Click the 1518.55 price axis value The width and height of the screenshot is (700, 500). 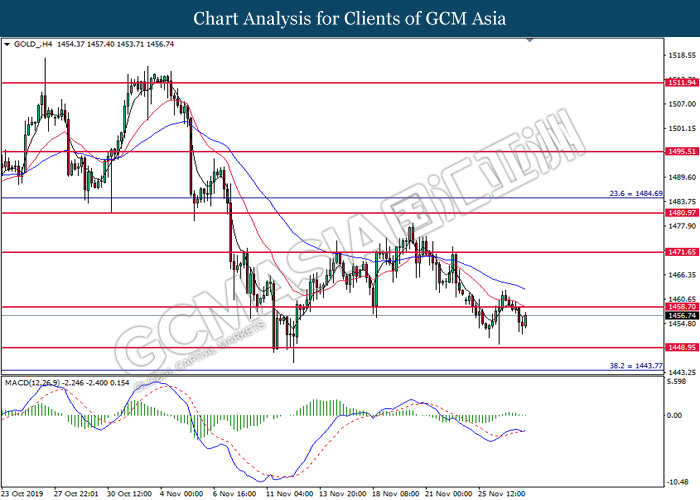682,55
